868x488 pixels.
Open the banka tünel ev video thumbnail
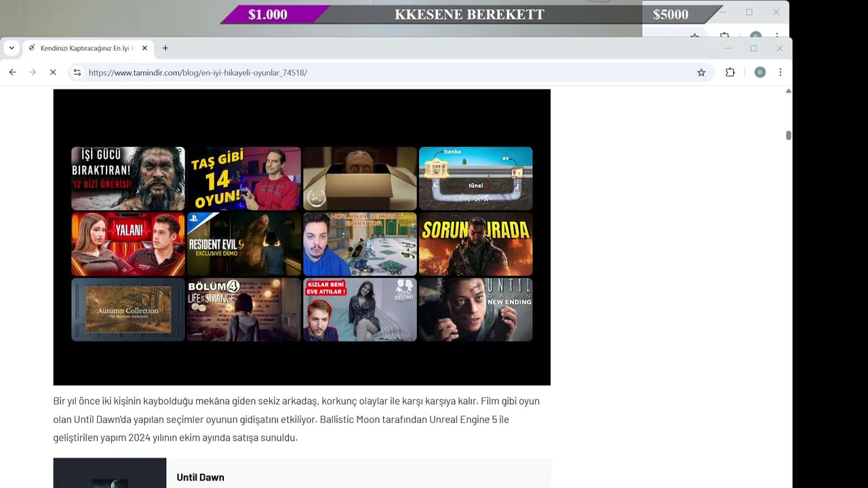click(476, 179)
